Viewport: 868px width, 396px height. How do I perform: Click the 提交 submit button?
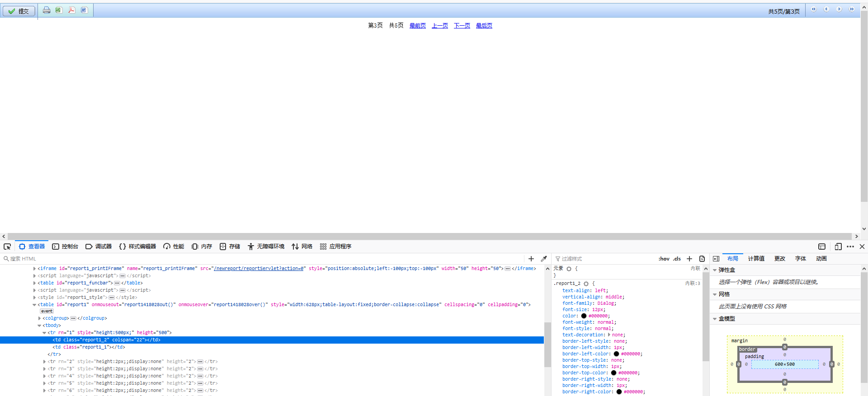coord(19,11)
